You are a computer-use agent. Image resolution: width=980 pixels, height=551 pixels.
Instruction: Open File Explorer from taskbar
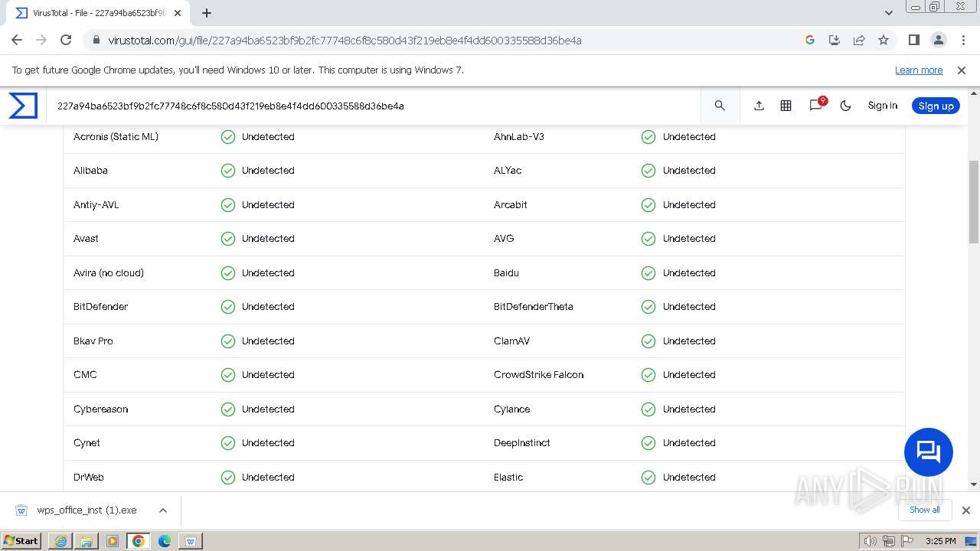click(x=87, y=540)
